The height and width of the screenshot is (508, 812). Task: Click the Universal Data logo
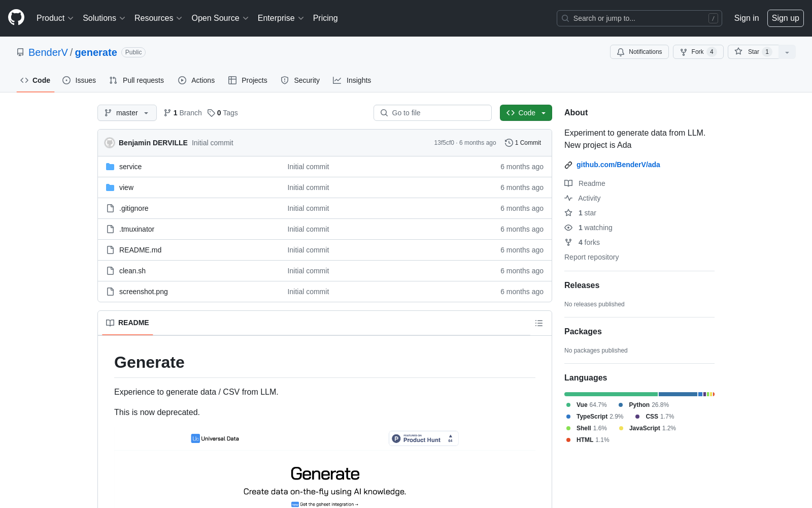(x=215, y=438)
